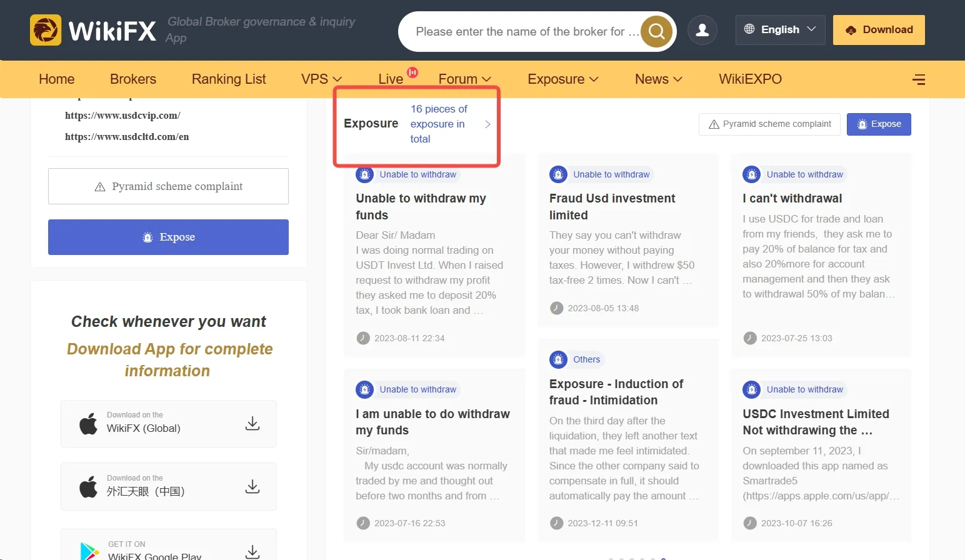The image size is (965, 560).
Task: Click '16 pieces of exposure in total' link
Action: pyautogui.click(x=439, y=124)
